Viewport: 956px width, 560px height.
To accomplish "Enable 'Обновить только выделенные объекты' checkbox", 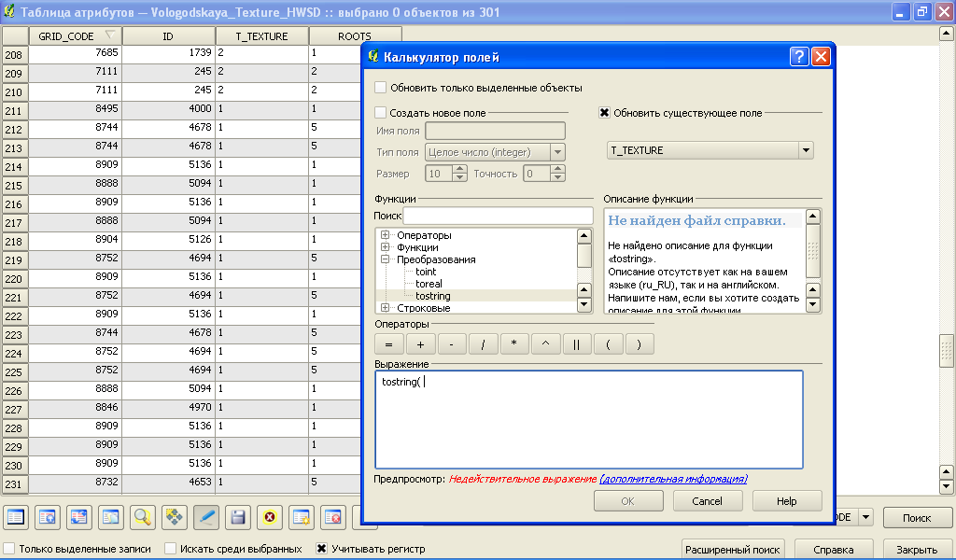I will coord(381,88).
